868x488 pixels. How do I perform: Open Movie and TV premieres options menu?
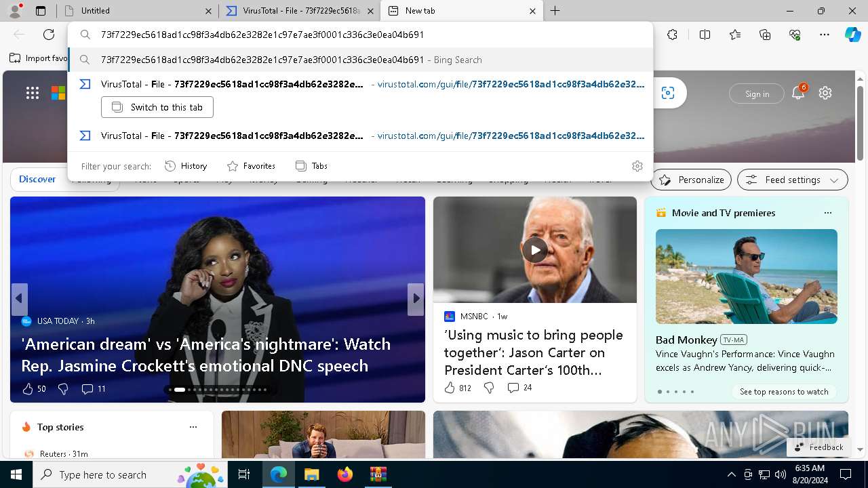[x=827, y=213]
